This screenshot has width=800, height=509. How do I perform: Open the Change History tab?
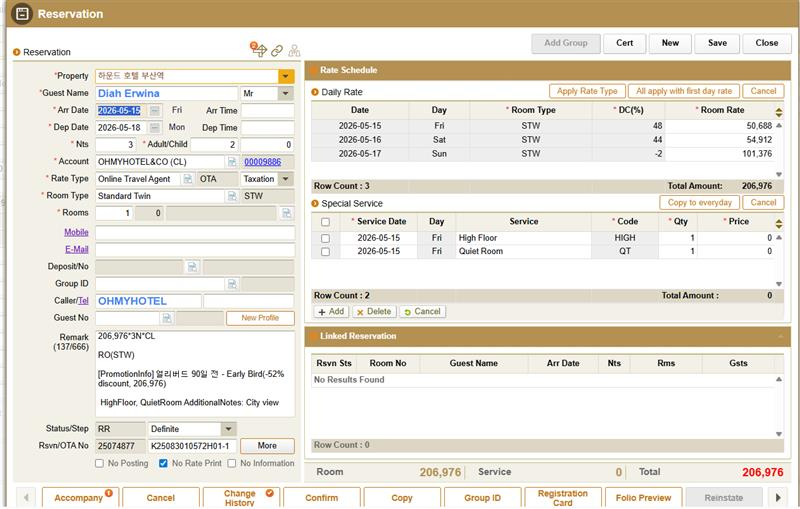click(240, 498)
